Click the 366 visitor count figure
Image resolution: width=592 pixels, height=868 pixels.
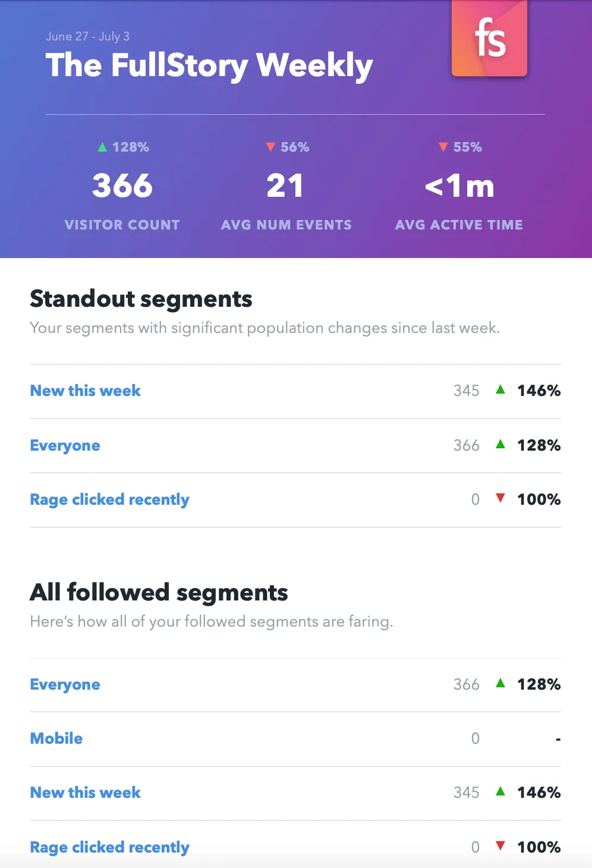click(122, 185)
